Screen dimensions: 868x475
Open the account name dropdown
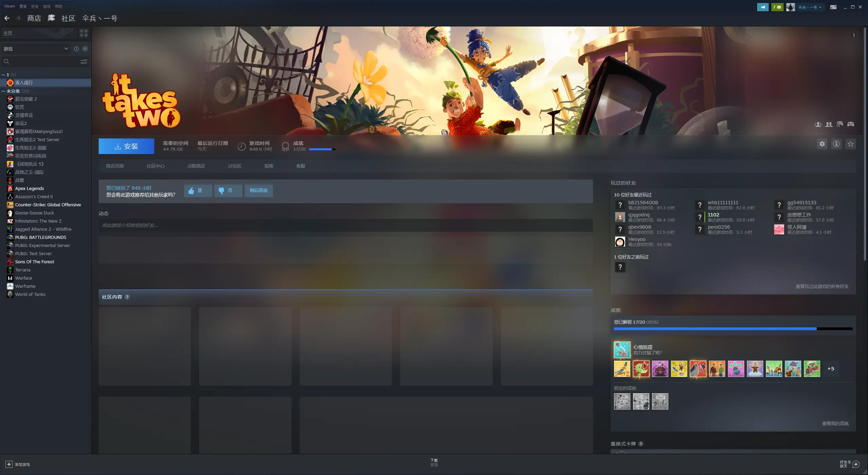coord(810,7)
